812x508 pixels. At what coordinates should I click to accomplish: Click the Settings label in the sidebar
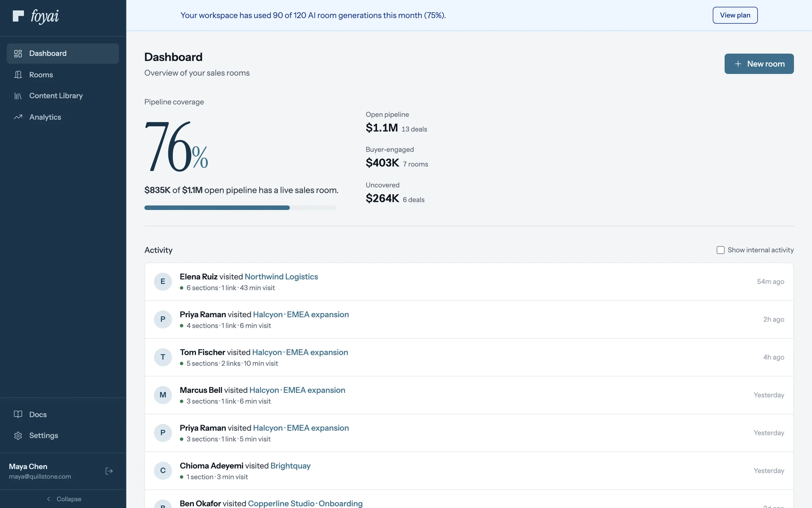coord(44,436)
